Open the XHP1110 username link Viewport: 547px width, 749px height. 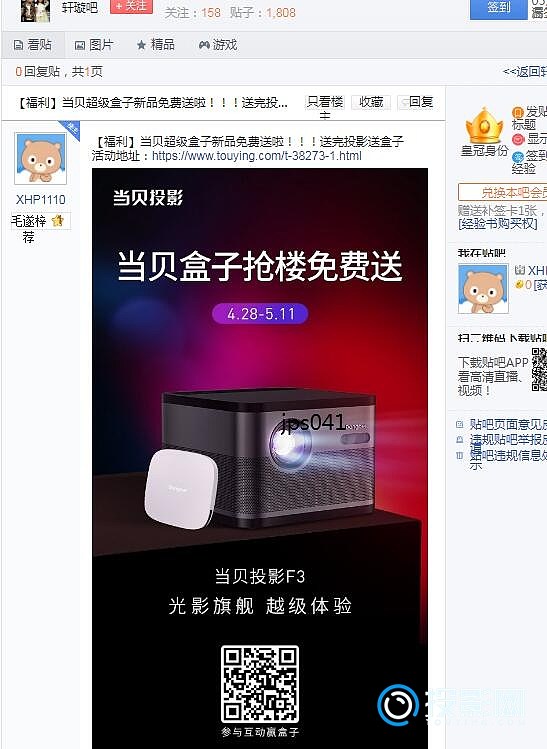(x=41, y=200)
